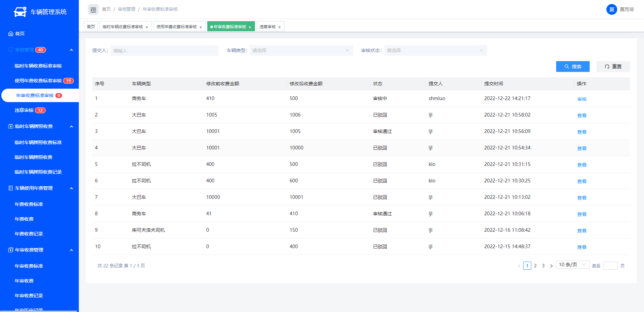This screenshot has height=312, width=644.
Task: Close the 年审收费标准审核 tab
Action: [250, 27]
